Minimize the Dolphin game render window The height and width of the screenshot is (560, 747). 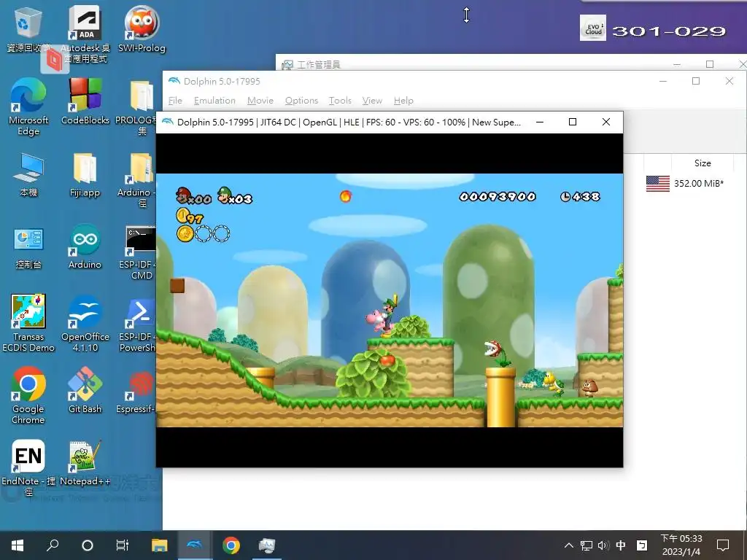point(540,122)
